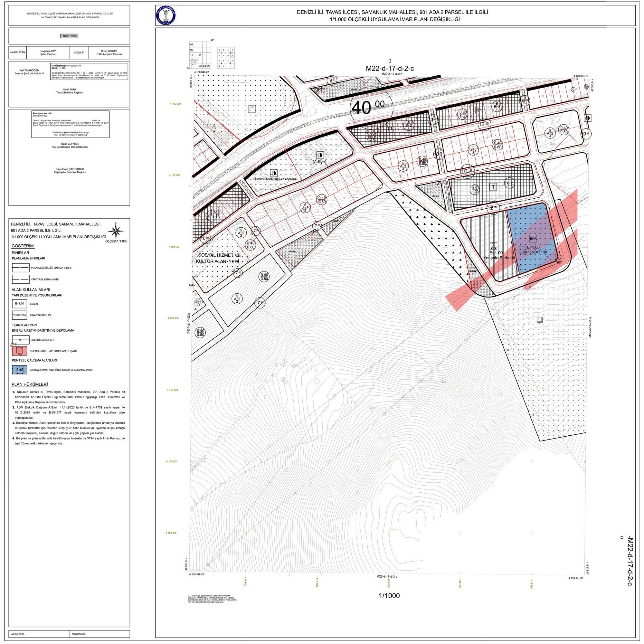The image size is (644, 644).
Task: Click the Plan Değişikliği Onama Sınırı legend box
Action: click(x=20, y=268)
